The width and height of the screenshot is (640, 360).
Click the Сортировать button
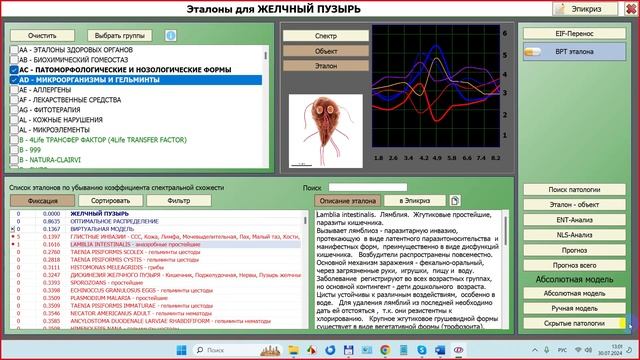(x=111, y=201)
